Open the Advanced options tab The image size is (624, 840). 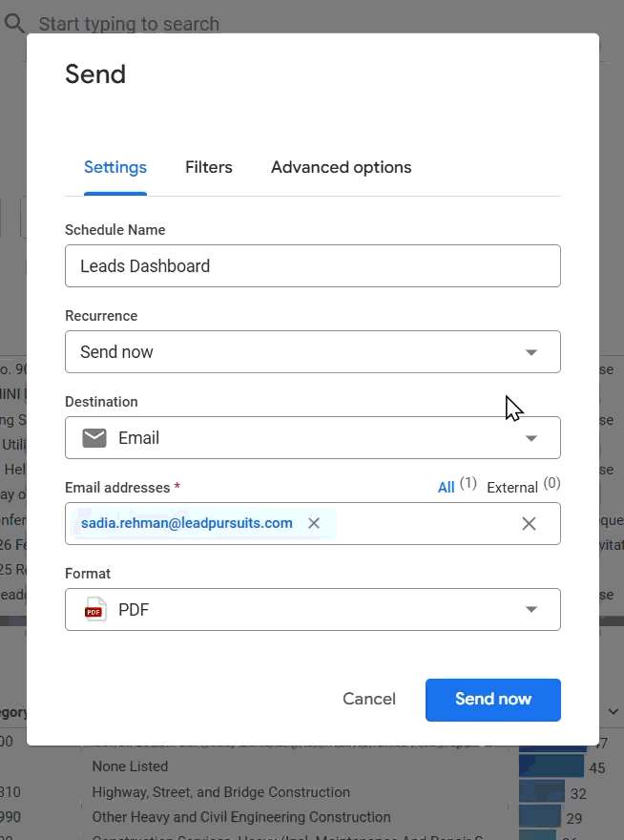point(342,167)
